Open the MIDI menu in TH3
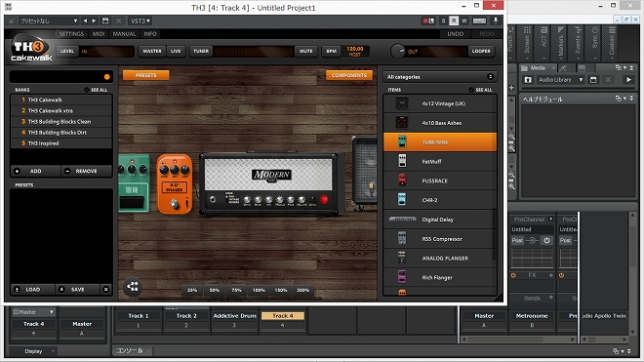Viewport: 644px width, 362px height. click(x=99, y=34)
